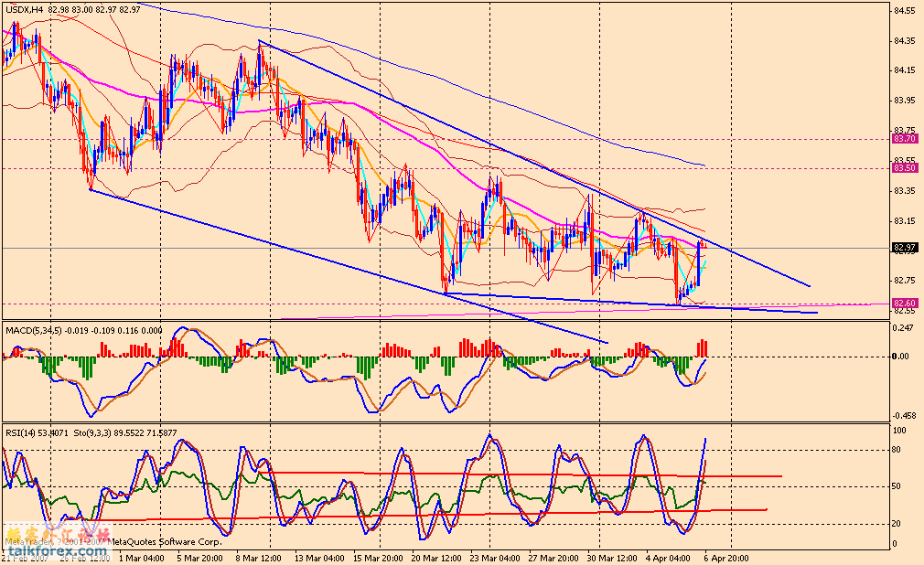The image size is (924, 565).
Task: Click the 21 Feb 2007 time axis label
Action: [23, 558]
